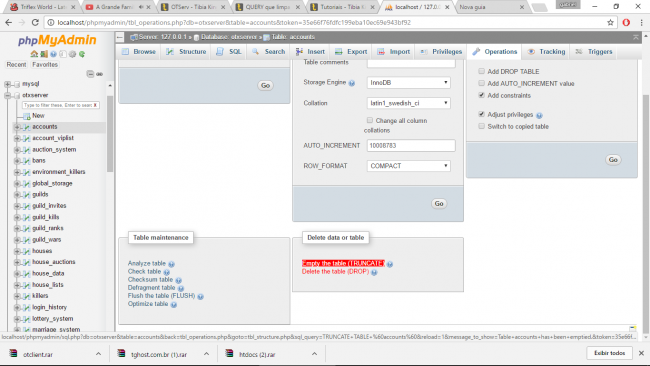Viewport: 650px width, 366px height.
Task: Click the AUTO_INCREMENT value field
Action: [411, 145]
